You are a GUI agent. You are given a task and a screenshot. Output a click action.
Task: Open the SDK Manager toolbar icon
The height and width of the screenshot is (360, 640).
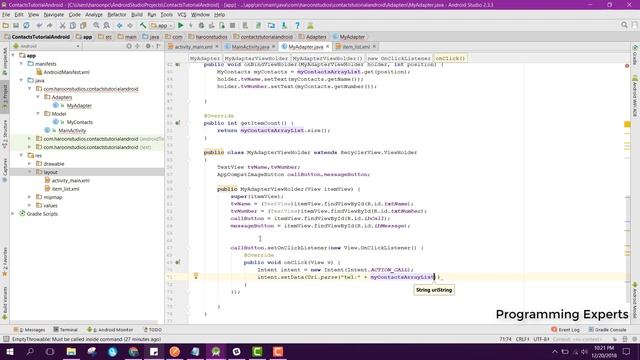coord(284,25)
